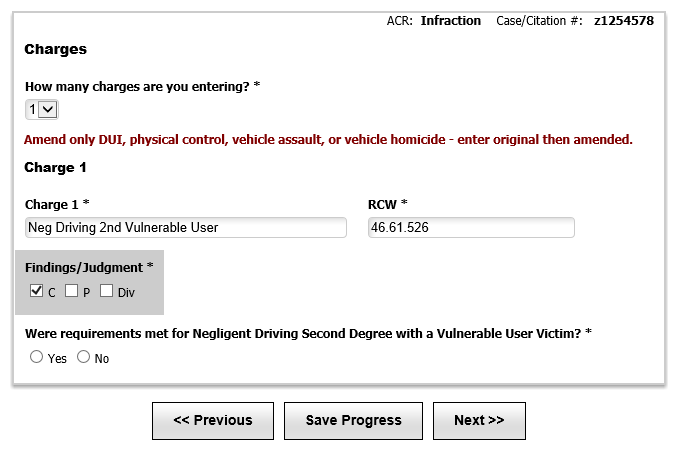
Task: Focus the RCW input field
Action: pyautogui.click(x=471, y=227)
